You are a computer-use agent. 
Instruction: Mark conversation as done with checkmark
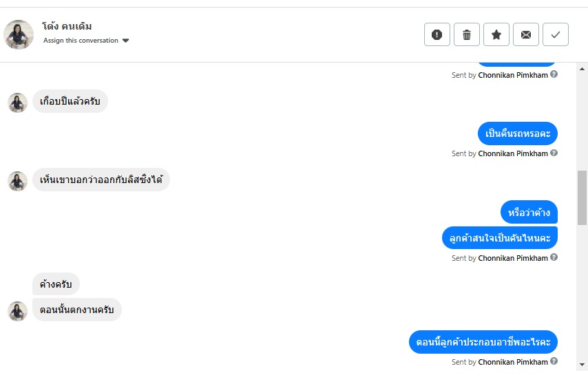tap(555, 34)
